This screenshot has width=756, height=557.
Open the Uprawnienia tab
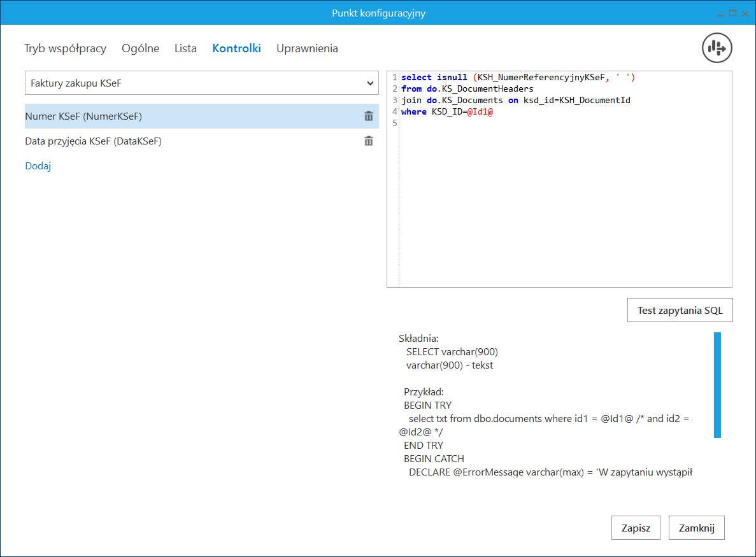coord(307,48)
